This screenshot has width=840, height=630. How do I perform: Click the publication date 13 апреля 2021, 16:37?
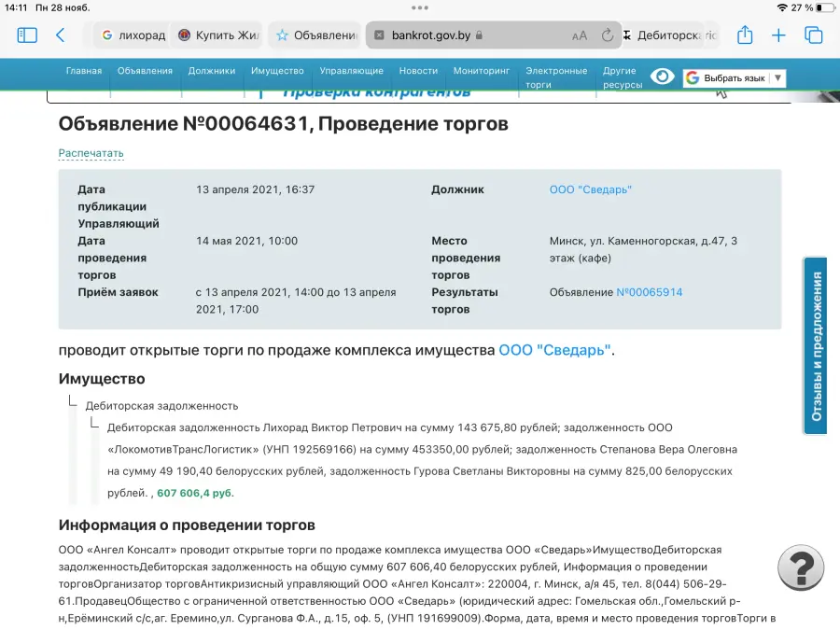click(x=255, y=189)
